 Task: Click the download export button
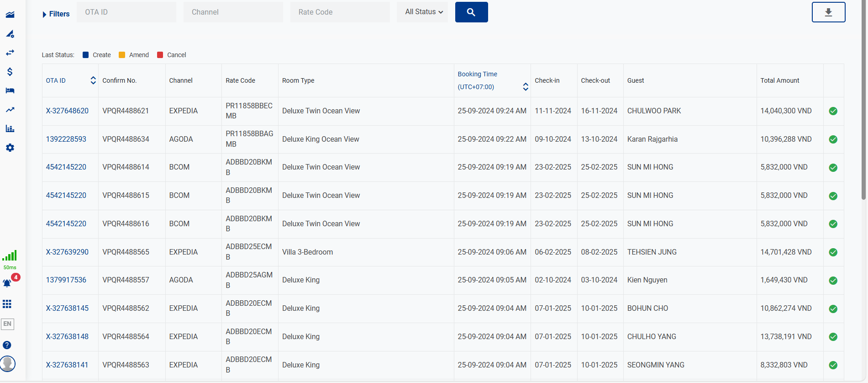pyautogui.click(x=828, y=12)
